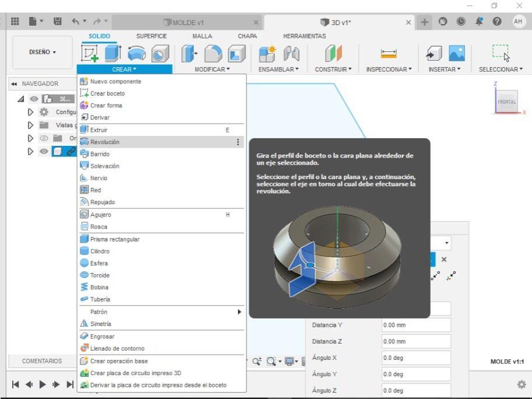532x399 pixels.
Task: Redo the last action
Action: 97,22
